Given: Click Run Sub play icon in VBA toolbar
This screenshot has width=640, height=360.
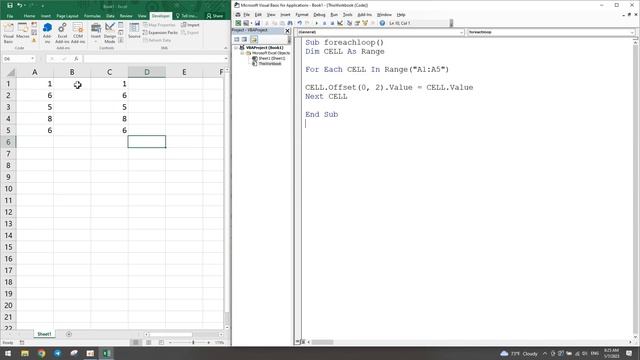Looking at the screenshot, I should tap(316, 23).
